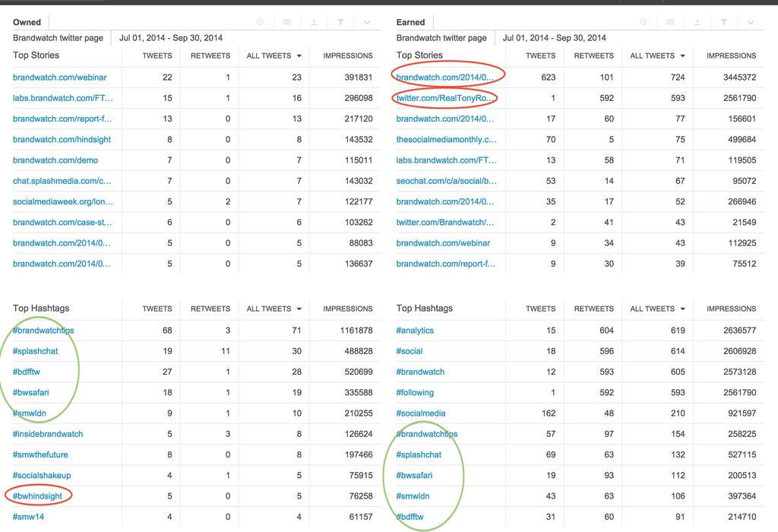Open the ALL TWEETS dropdown in Earned Top Hashtags
Viewport: 778px width, 532px height.
click(657, 309)
